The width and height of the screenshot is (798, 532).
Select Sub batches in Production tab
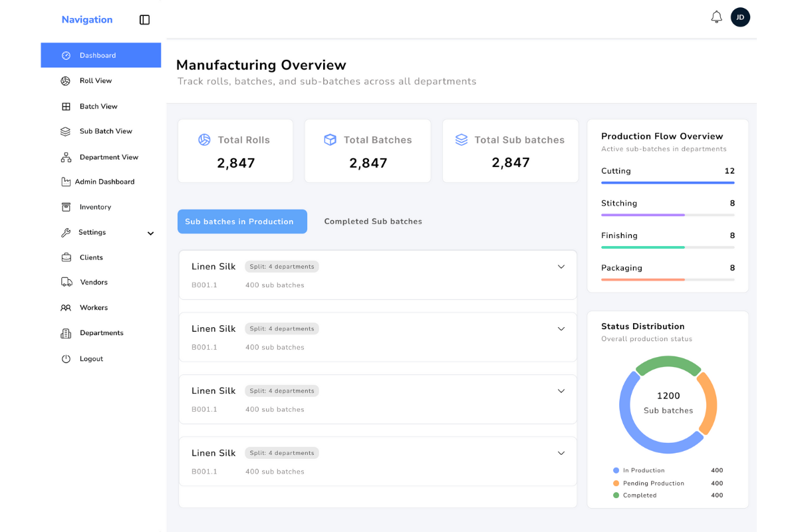click(242, 221)
